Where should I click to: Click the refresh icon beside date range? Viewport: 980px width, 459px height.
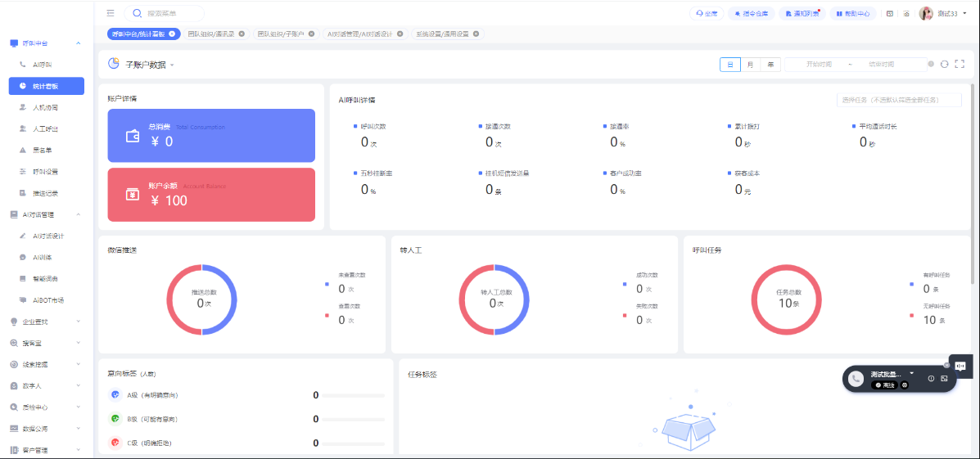coord(944,64)
